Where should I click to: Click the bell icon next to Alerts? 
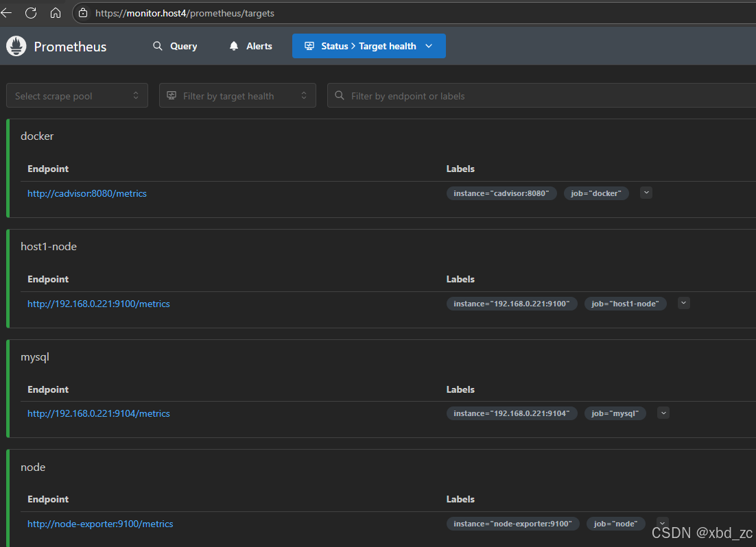[x=234, y=46]
